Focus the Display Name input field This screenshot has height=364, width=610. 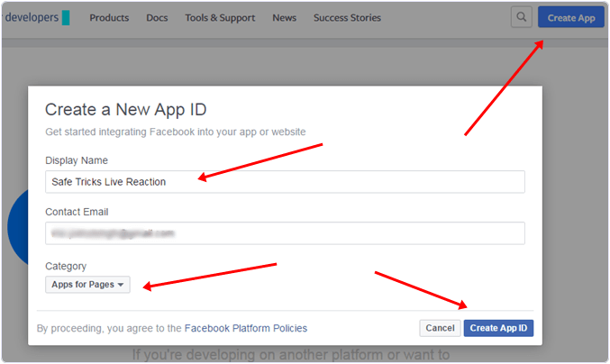[x=285, y=182]
